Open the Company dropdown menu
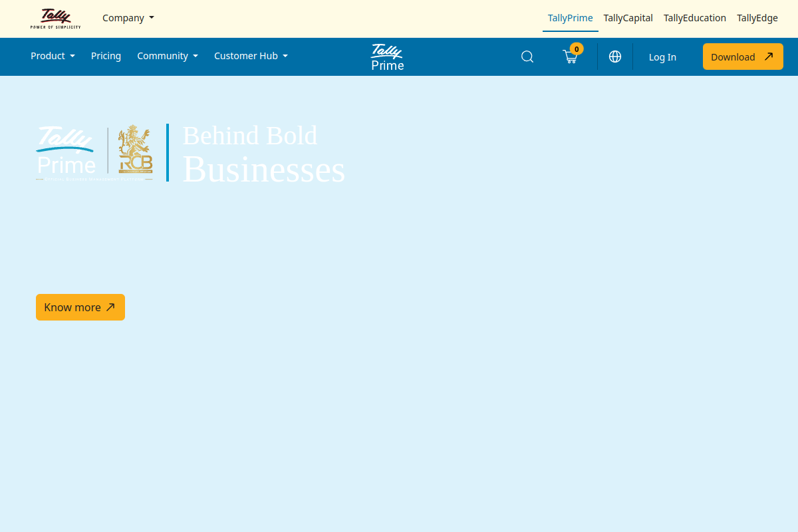798x532 pixels. (x=128, y=18)
